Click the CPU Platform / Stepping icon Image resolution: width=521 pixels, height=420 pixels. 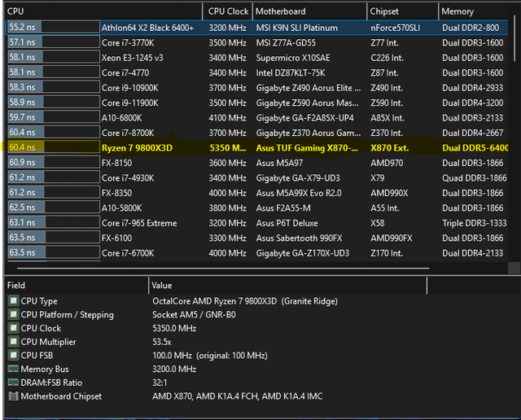point(13,315)
